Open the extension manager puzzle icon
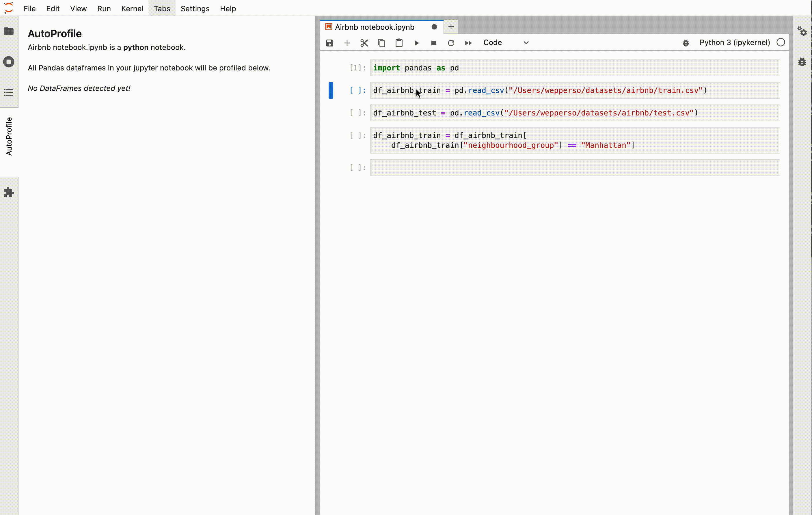The image size is (812, 515). pyautogui.click(x=9, y=193)
